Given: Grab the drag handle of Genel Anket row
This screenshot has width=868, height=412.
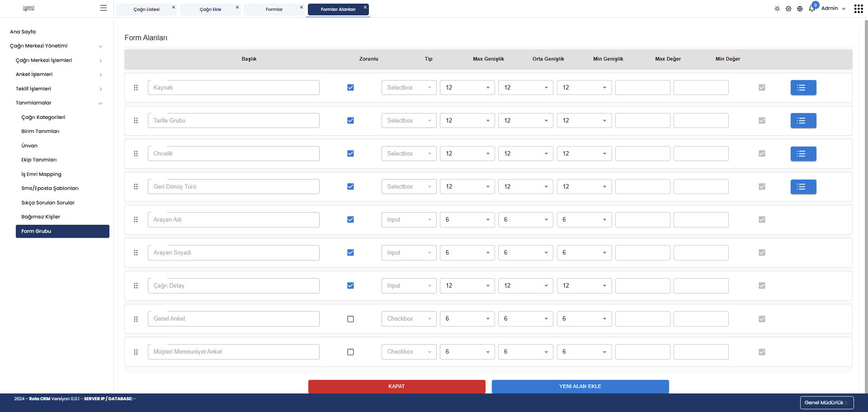Looking at the screenshot, I should coord(136,319).
